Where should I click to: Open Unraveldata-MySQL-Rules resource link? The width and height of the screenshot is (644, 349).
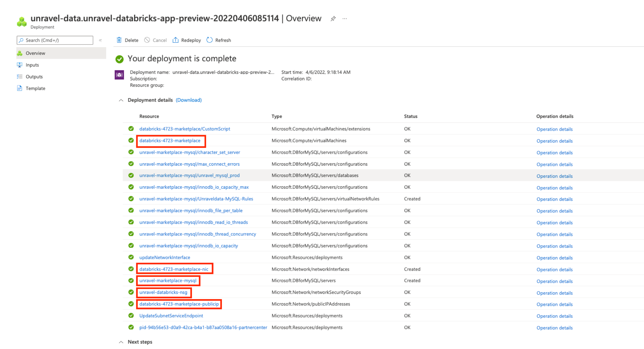point(196,199)
